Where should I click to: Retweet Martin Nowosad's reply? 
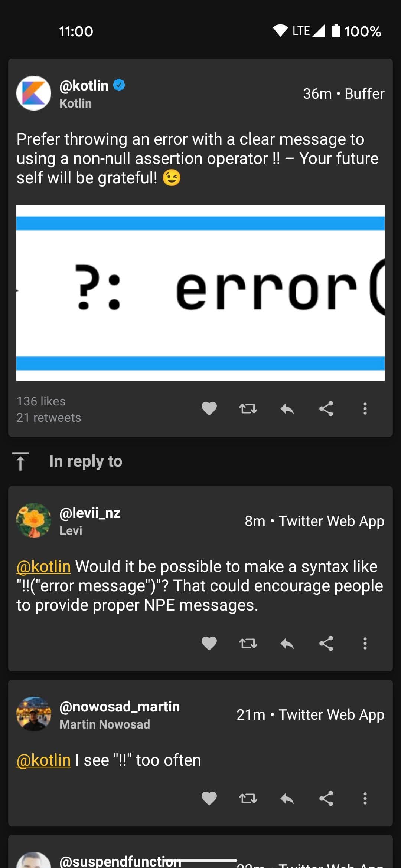coord(248,798)
